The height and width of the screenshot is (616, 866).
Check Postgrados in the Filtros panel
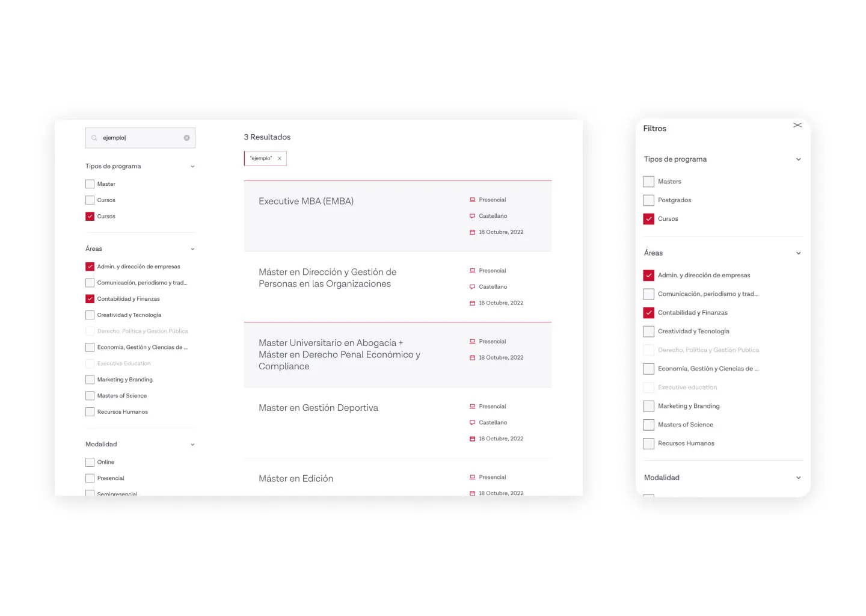coord(649,200)
